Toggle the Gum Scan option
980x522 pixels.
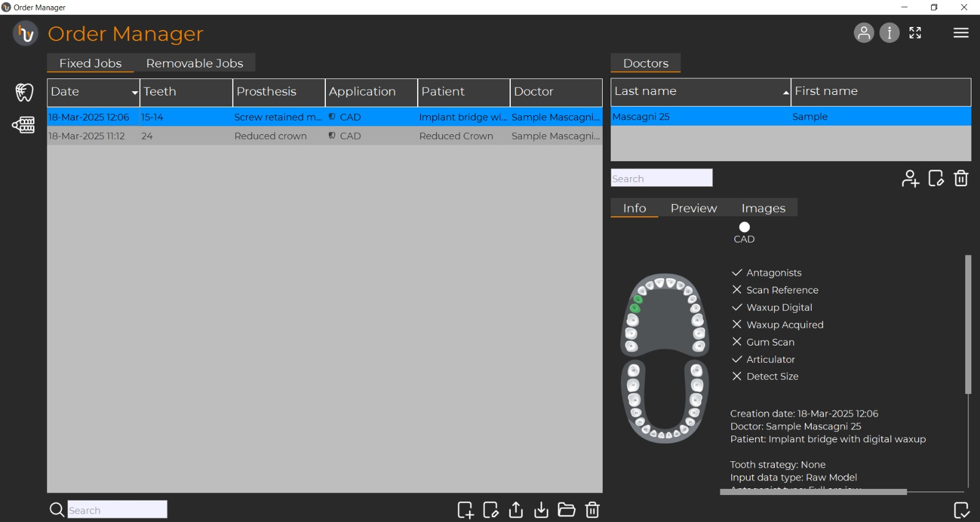(x=737, y=342)
